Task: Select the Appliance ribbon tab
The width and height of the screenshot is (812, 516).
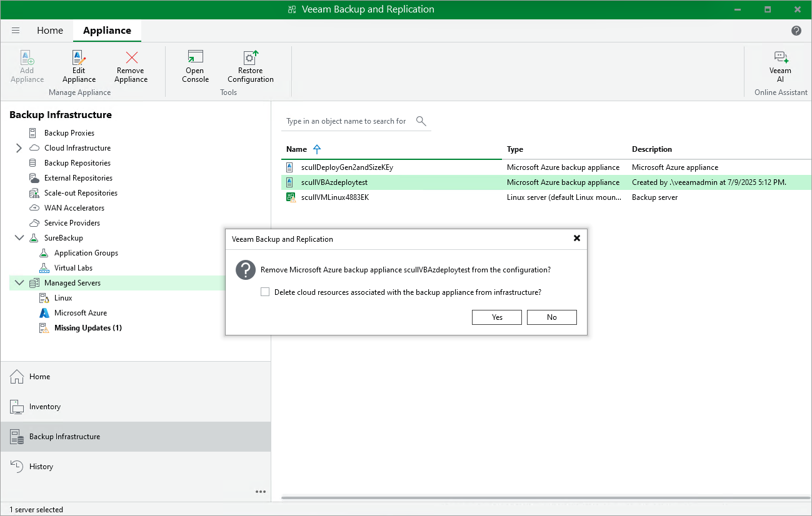Action: (107, 31)
